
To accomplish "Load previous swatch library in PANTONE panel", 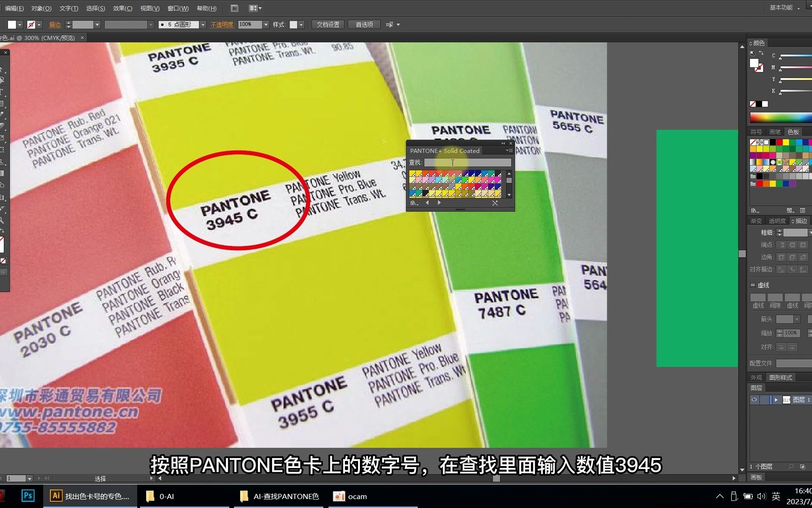I will point(427,203).
